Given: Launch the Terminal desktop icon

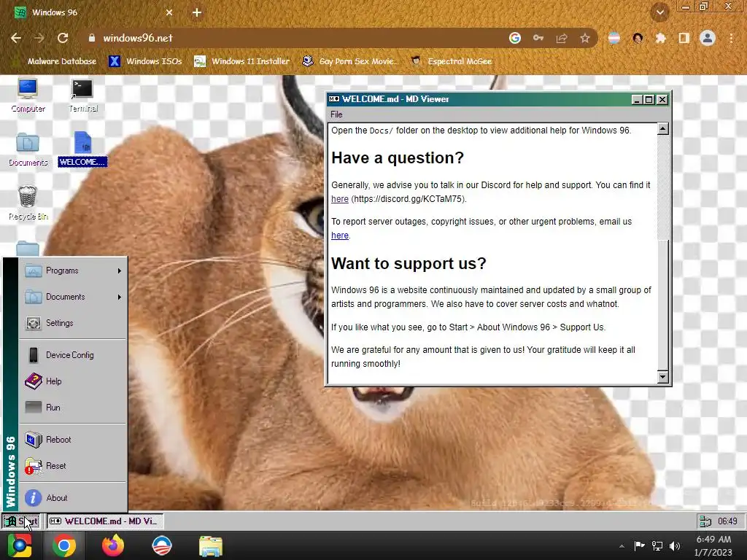Looking at the screenshot, I should 82,96.
